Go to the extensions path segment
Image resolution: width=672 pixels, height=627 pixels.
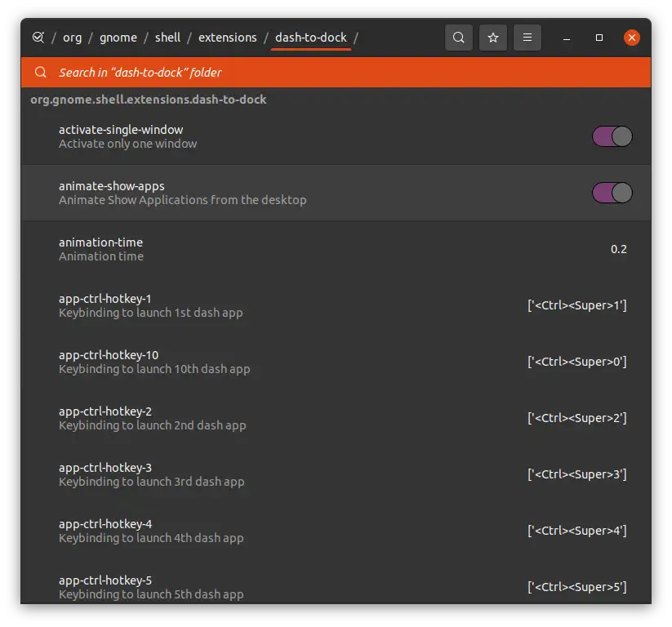point(228,38)
